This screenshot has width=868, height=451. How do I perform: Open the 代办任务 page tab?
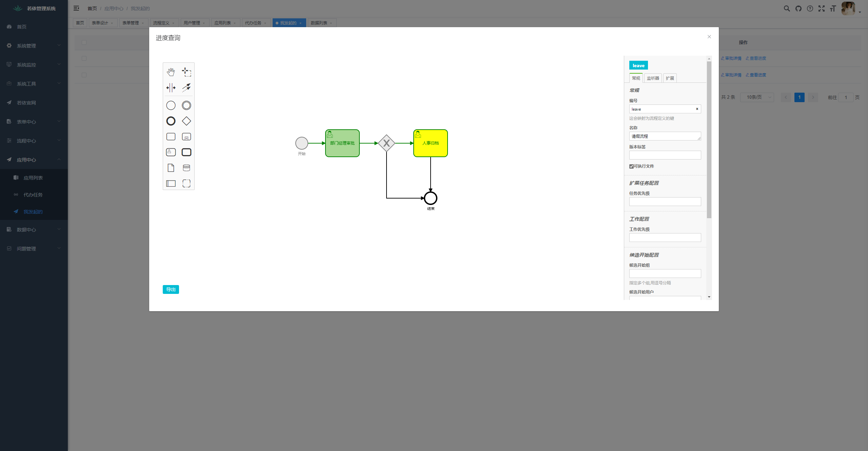[256, 23]
